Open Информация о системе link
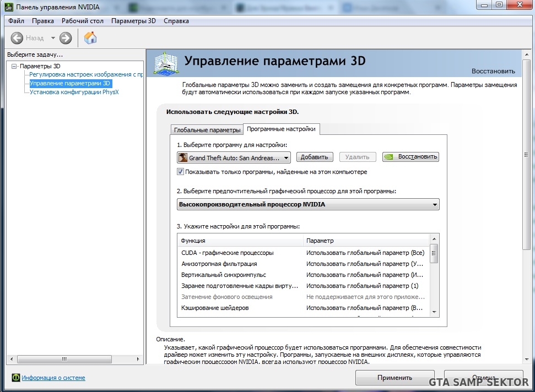 [x=53, y=378]
